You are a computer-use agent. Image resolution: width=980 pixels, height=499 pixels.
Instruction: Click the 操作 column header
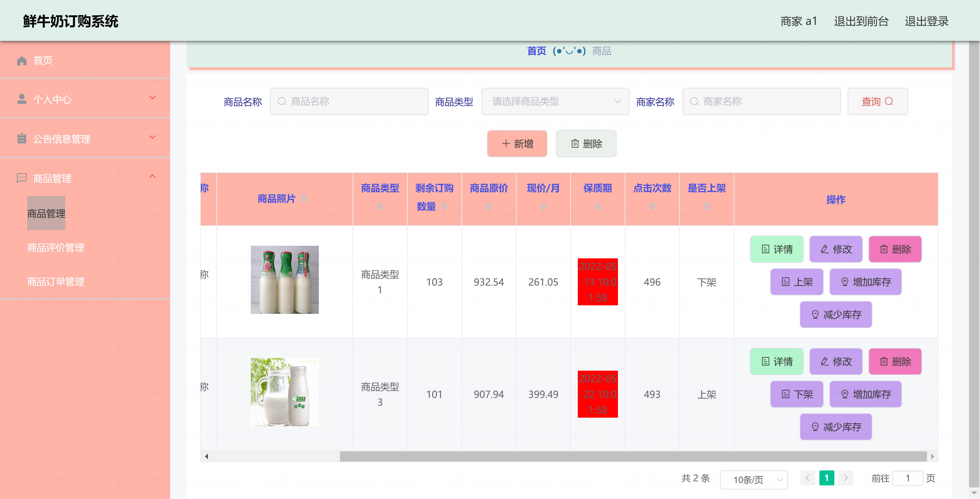coord(836,199)
